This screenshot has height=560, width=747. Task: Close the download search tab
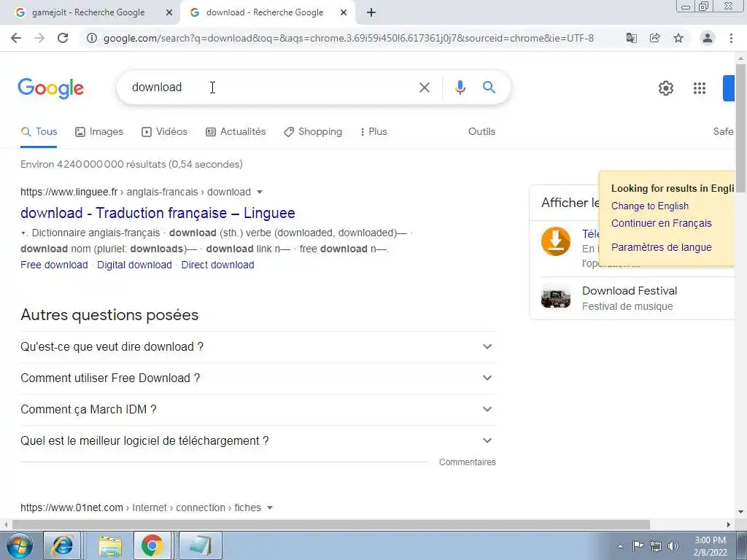(344, 13)
